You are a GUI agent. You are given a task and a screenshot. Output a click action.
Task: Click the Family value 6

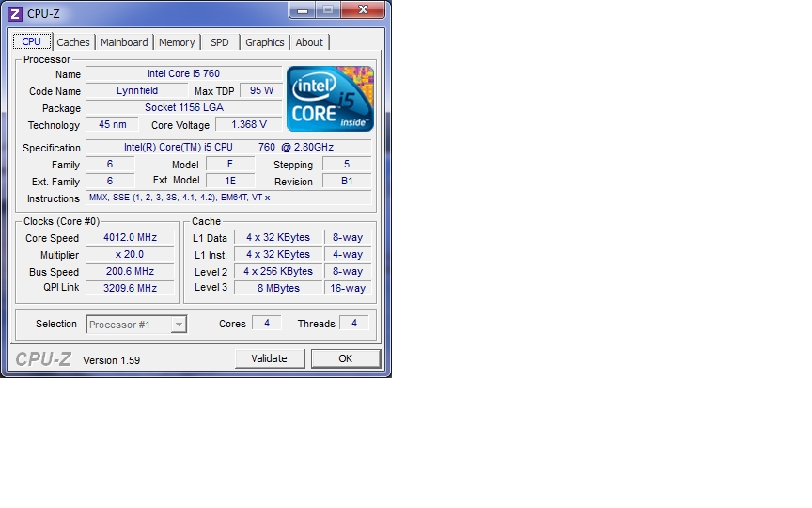[110, 164]
